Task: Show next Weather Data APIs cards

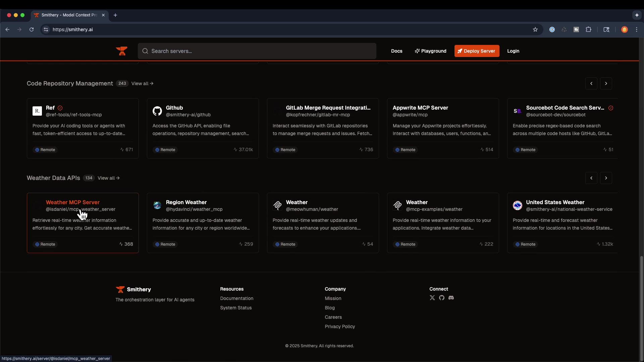Action: click(x=606, y=178)
